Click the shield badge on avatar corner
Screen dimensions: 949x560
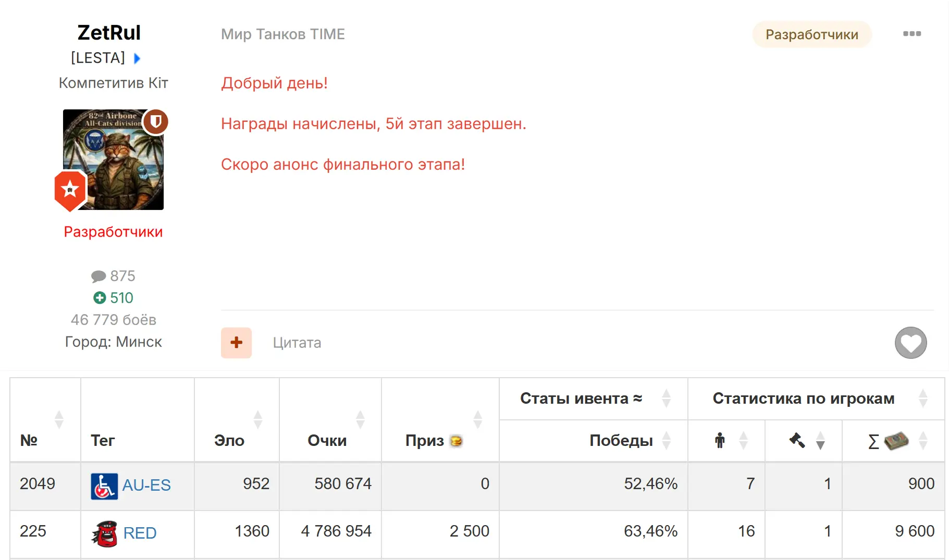(x=155, y=122)
